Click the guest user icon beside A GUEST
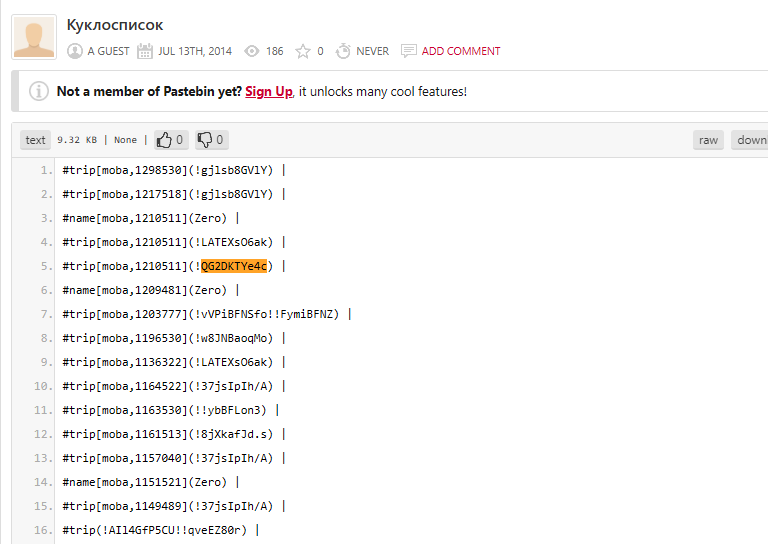 [x=75, y=51]
